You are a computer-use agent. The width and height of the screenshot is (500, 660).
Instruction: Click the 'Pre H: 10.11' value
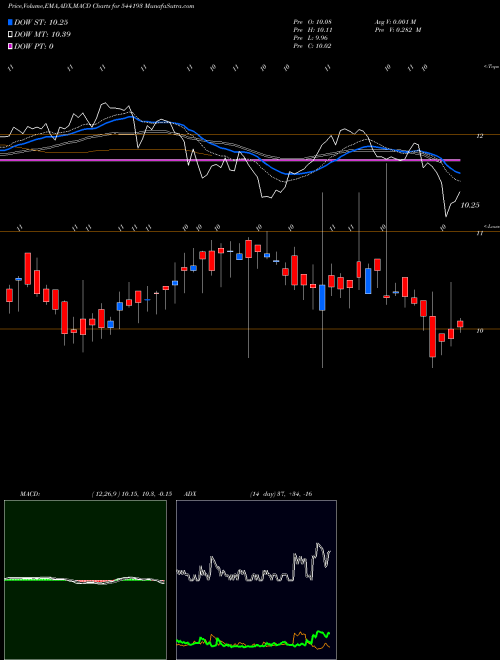[x=312, y=30]
